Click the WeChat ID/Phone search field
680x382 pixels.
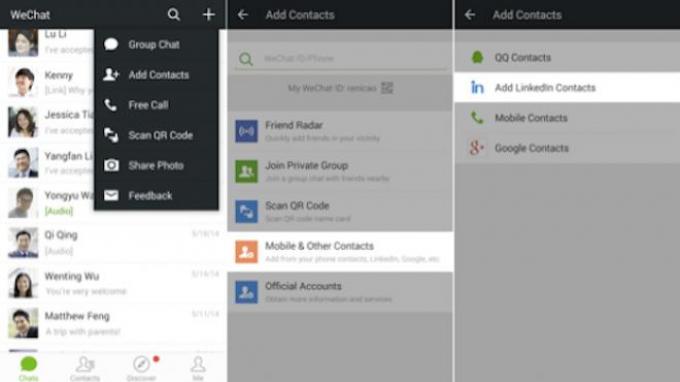[340, 59]
